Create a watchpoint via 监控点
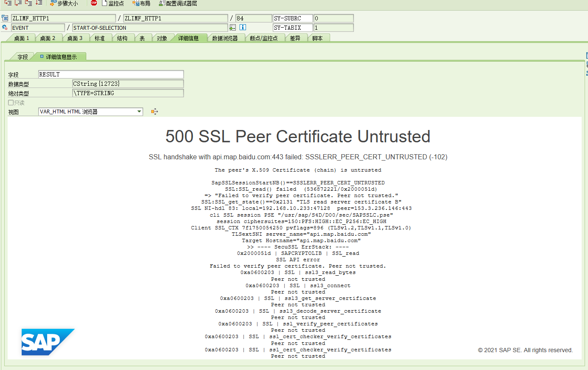The width and height of the screenshot is (588, 370). pos(113,3)
